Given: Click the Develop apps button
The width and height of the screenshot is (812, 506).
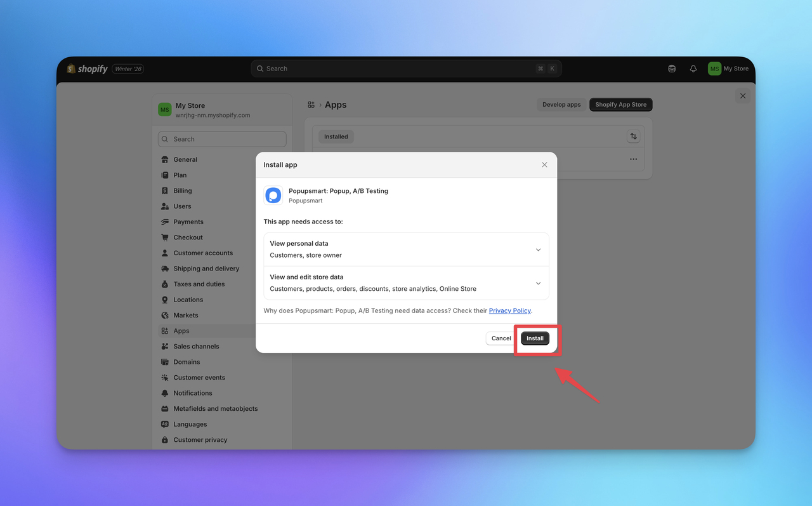Looking at the screenshot, I should point(561,105).
